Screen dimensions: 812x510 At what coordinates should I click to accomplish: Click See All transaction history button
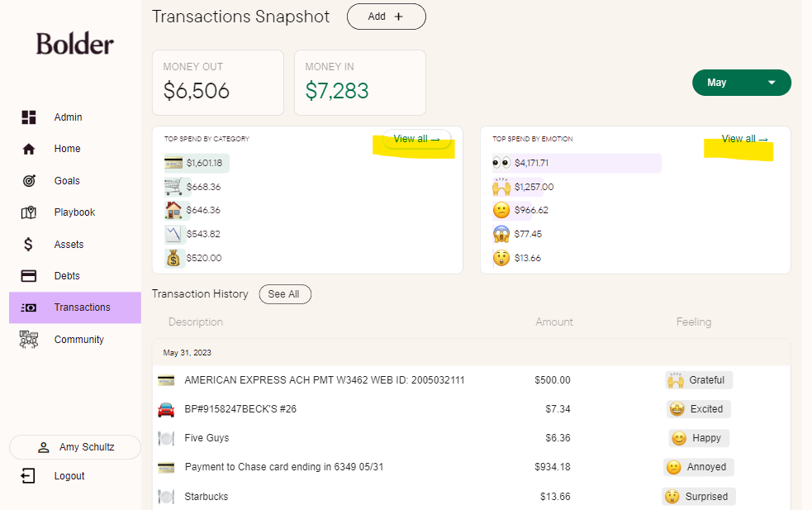point(284,294)
